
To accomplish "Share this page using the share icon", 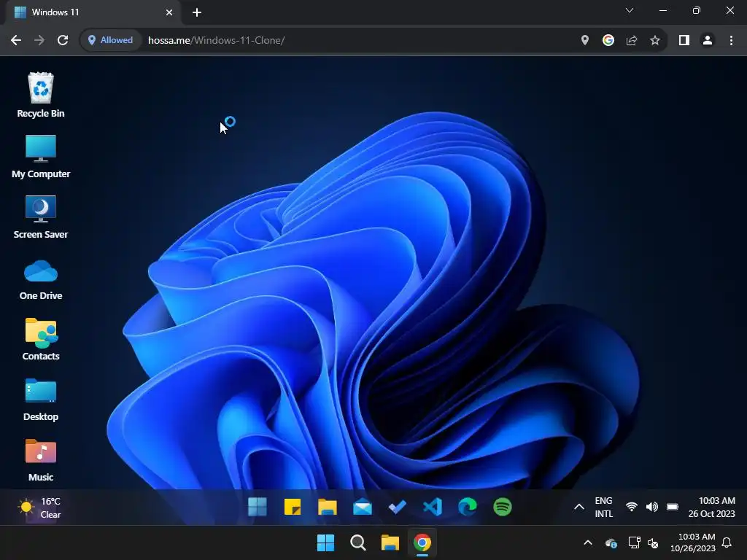I will tap(631, 41).
